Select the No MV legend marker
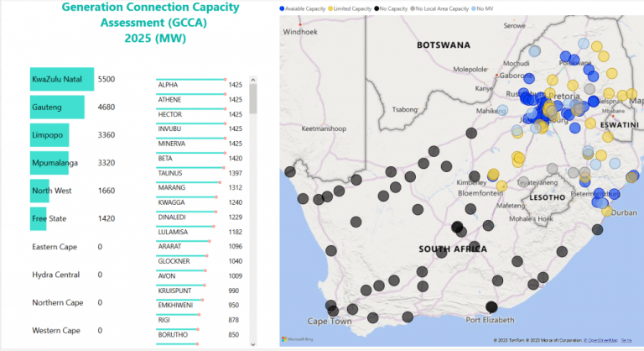644x351 pixels. (x=474, y=8)
